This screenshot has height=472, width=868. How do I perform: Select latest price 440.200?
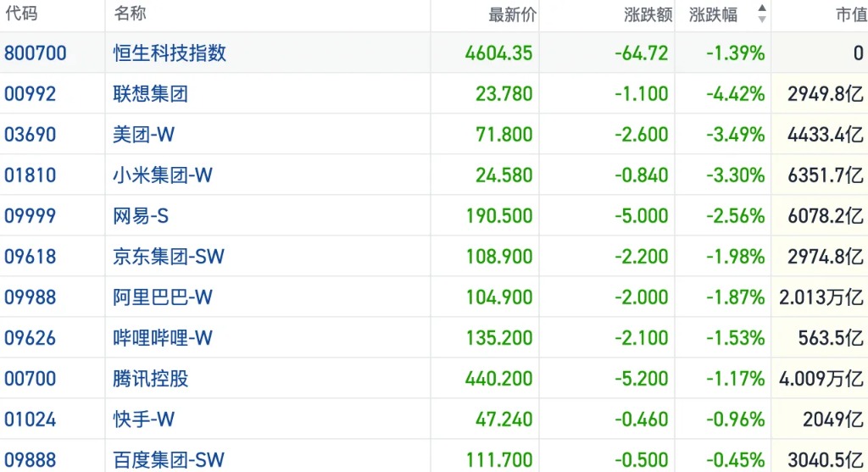point(498,379)
